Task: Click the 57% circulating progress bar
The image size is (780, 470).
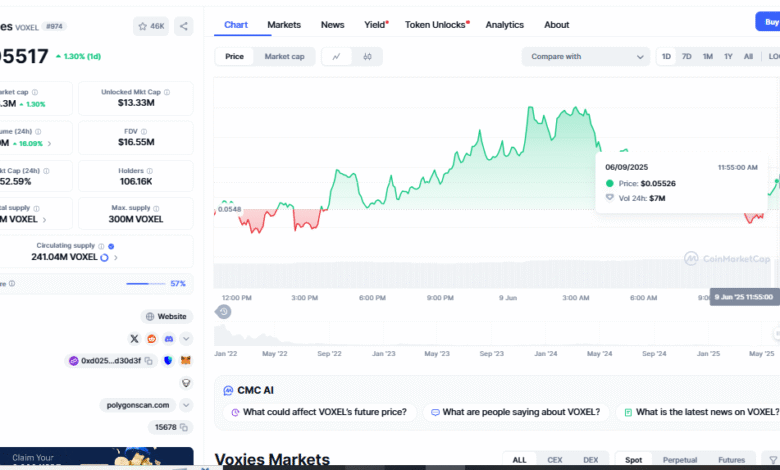Action: (x=146, y=283)
